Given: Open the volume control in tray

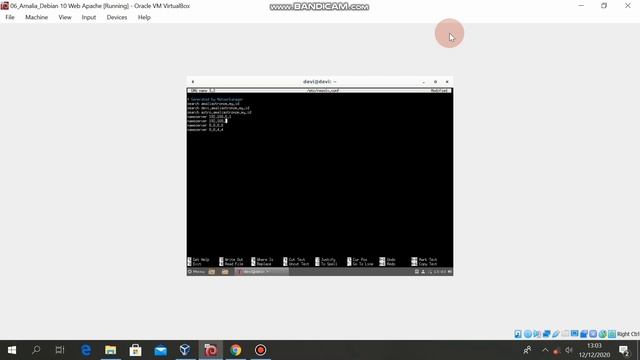Looking at the screenshot, I should click(569, 350).
